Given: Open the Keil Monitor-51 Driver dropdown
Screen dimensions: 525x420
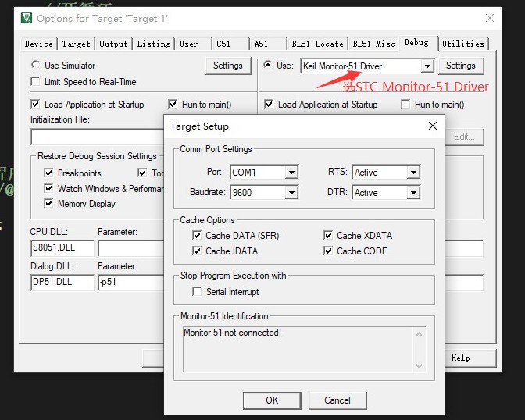Looking at the screenshot, I should (427, 66).
